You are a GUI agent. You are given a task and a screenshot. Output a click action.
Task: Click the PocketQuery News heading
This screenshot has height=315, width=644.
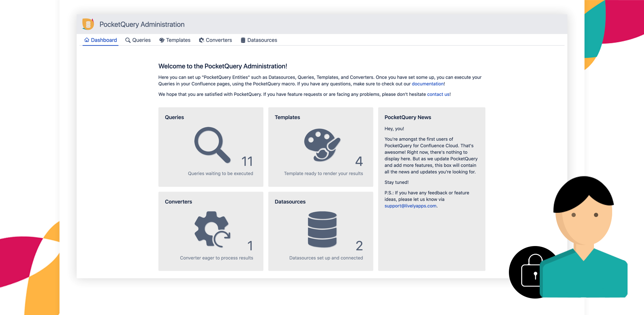click(x=408, y=117)
